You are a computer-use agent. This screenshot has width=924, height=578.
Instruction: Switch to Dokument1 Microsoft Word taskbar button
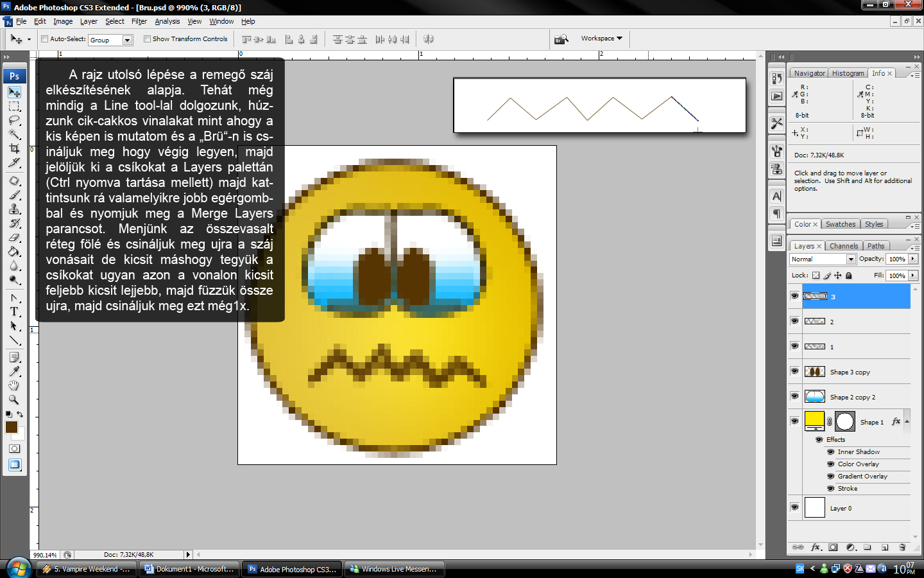pos(189,569)
